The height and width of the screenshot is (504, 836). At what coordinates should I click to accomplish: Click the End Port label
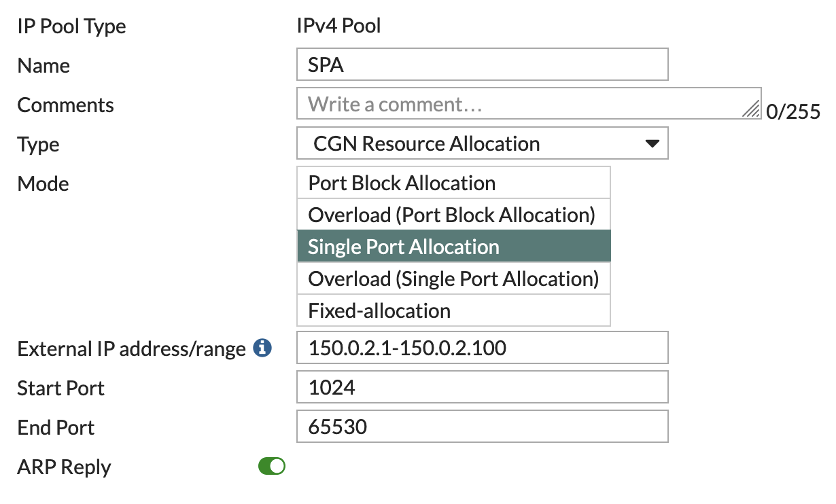[x=56, y=428]
